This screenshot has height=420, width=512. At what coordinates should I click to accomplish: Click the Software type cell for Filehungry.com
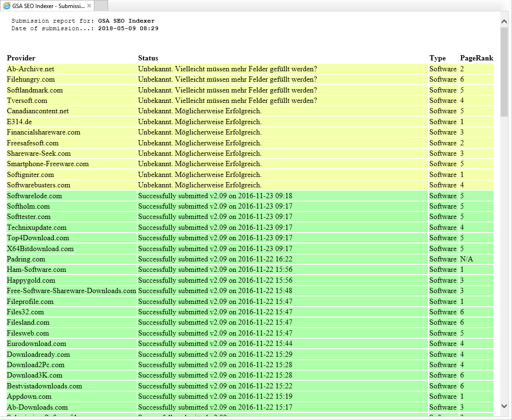[x=443, y=79]
